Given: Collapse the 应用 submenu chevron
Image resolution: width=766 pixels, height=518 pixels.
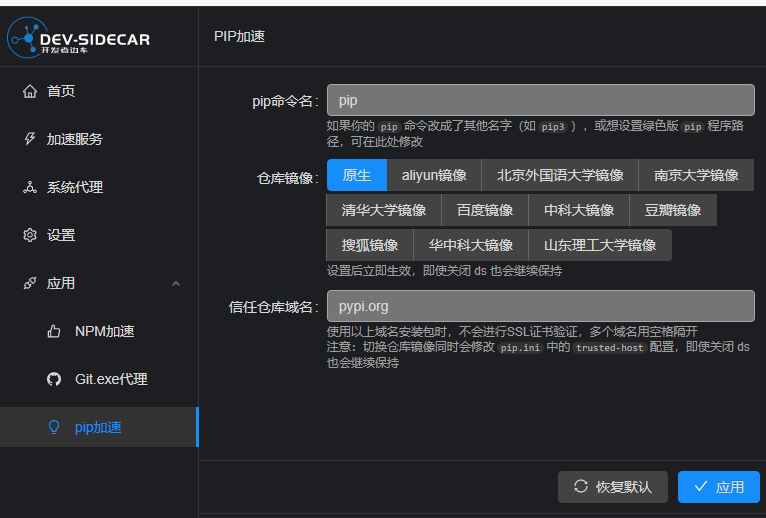Looking at the screenshot, I should pos(176,283).
